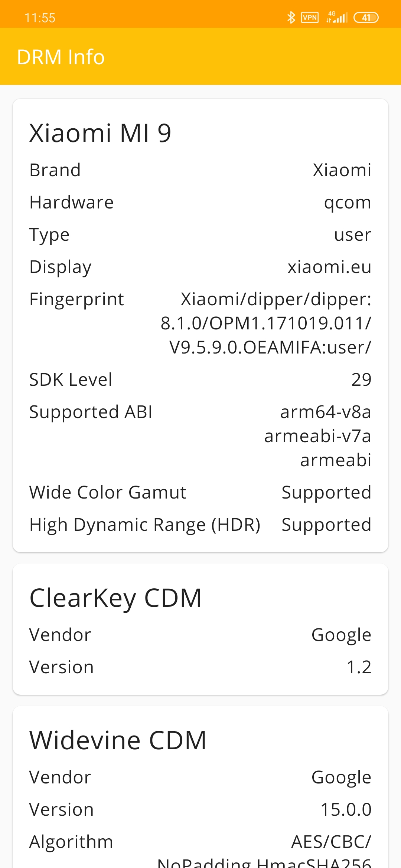401x868 pixels.
Task: Select the ClearKey Version 1.2 row
Action: click(200, 667)
